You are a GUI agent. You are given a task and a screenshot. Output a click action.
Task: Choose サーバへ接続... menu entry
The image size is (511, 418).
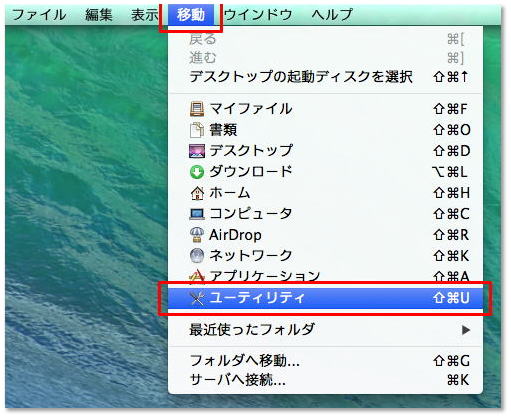(x=325, y=380)
